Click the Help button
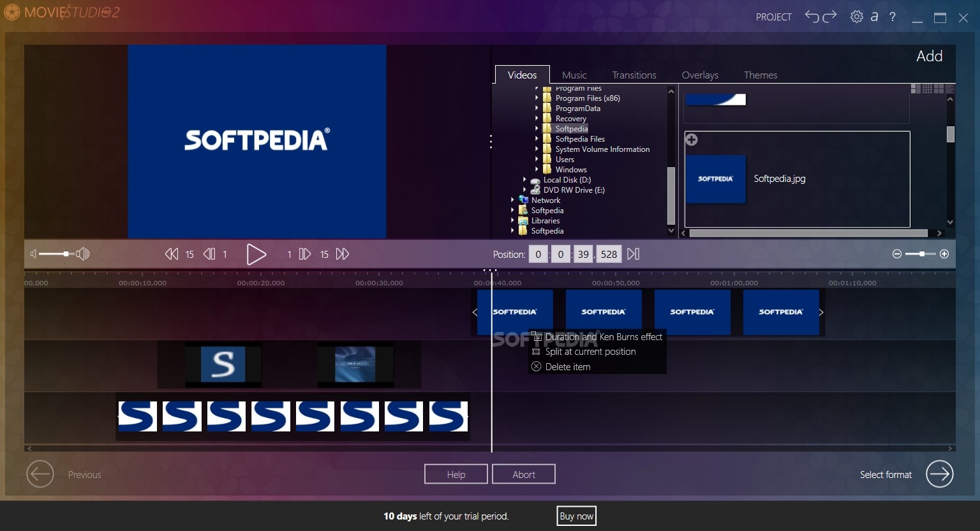 pyautogui.click(x=456, y=474)
